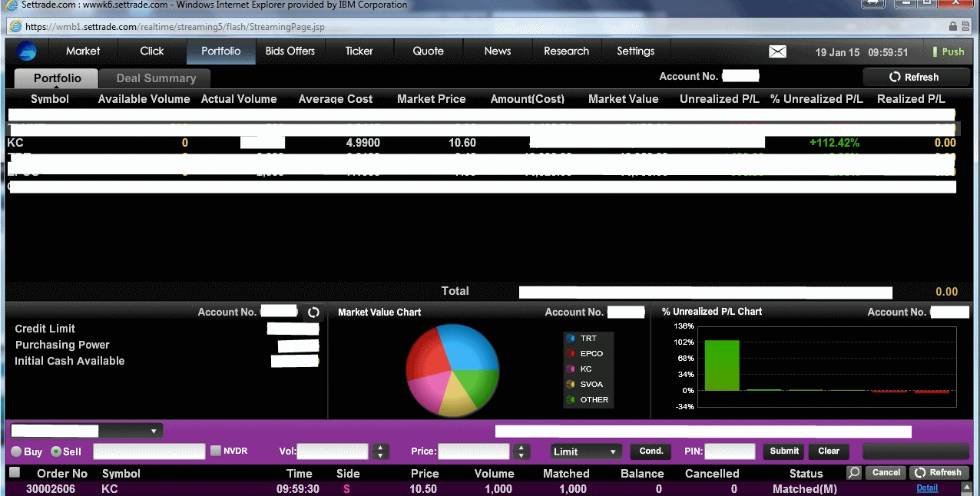Open the Ticker menu
Screen dimensions: 980x496
(359, 51)
